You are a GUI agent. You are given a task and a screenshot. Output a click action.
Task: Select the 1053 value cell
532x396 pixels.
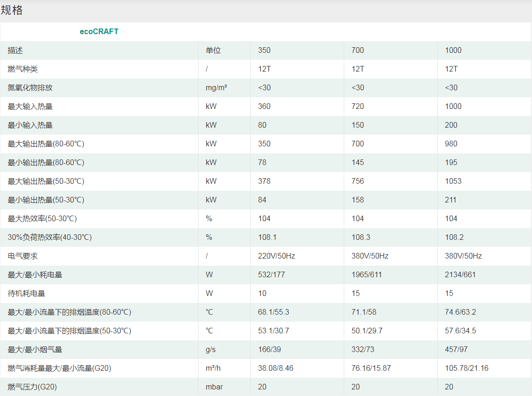pyautogui.click(x=453, y=181)
